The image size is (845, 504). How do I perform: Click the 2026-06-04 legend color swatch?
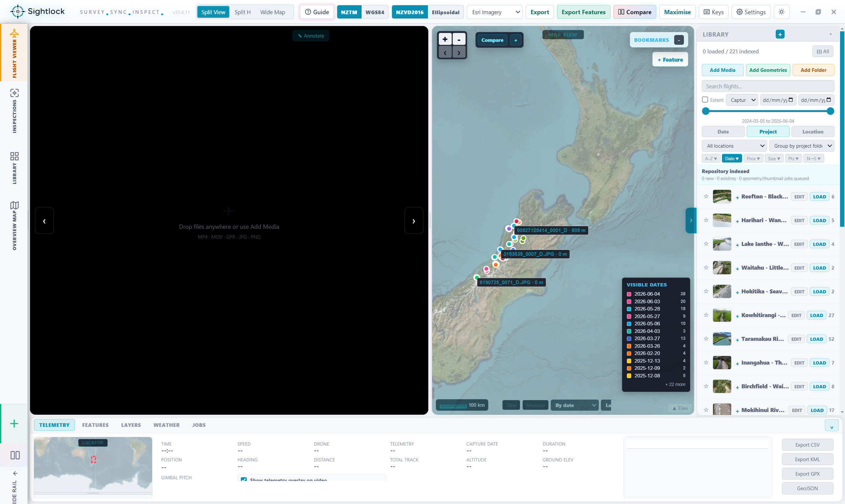[x=629, y=294]
